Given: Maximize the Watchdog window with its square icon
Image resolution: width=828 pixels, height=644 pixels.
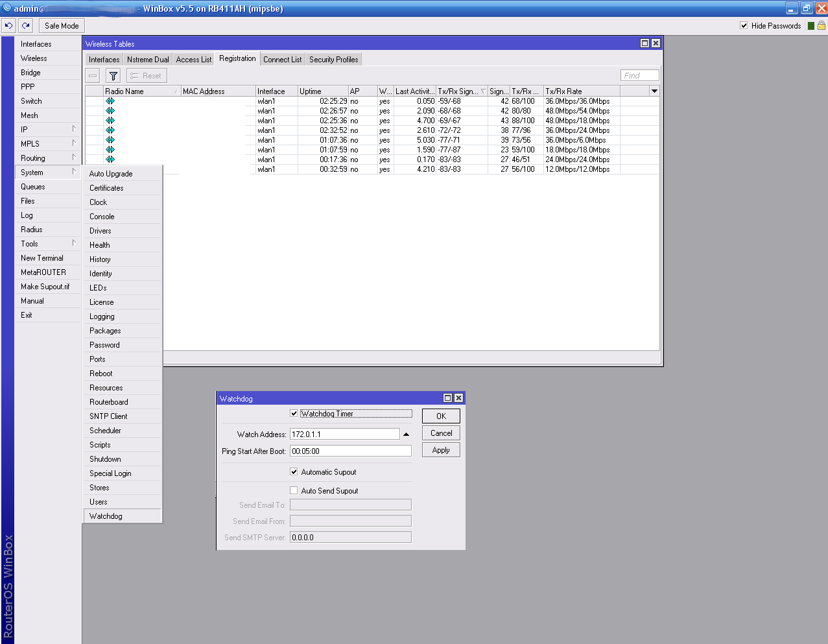Looking at the screenshot, I should click(447, 398).
